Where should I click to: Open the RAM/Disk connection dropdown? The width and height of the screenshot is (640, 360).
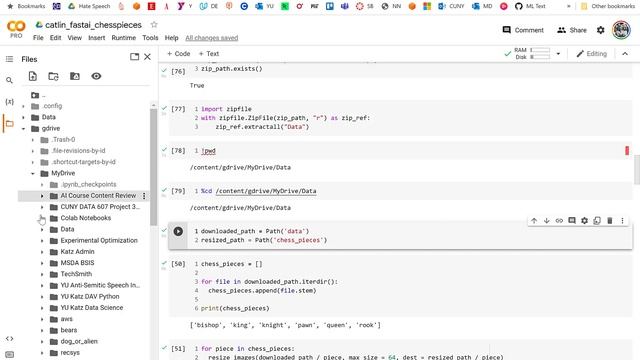pyautogui.click(x=558, y=54)
